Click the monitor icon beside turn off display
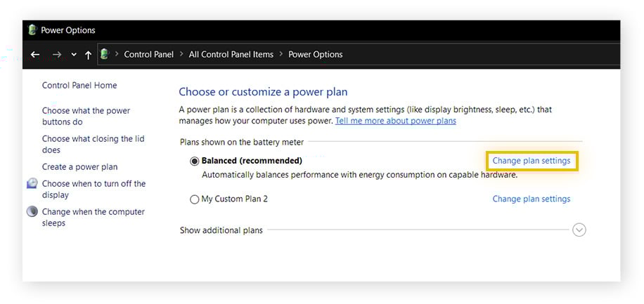Viewport: 644px width, 304px height. coord(32,184)
